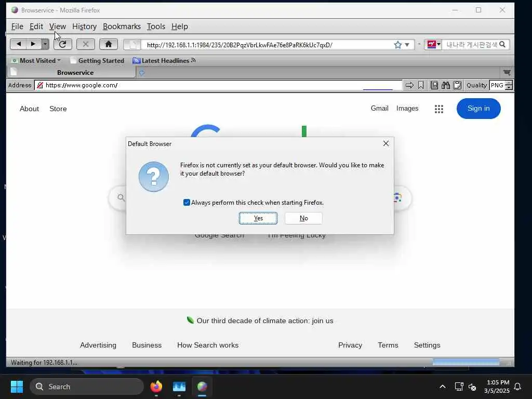Open the View menu
The image size is (532, 399).
pyautogui.click(x=57, y=26)
